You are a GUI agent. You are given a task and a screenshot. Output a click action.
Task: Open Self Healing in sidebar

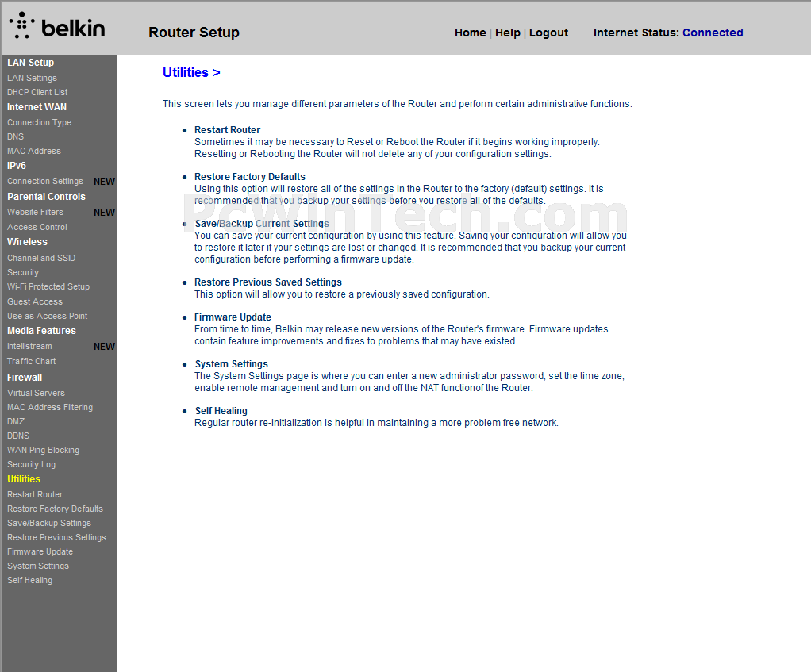(x=29, y=580)
